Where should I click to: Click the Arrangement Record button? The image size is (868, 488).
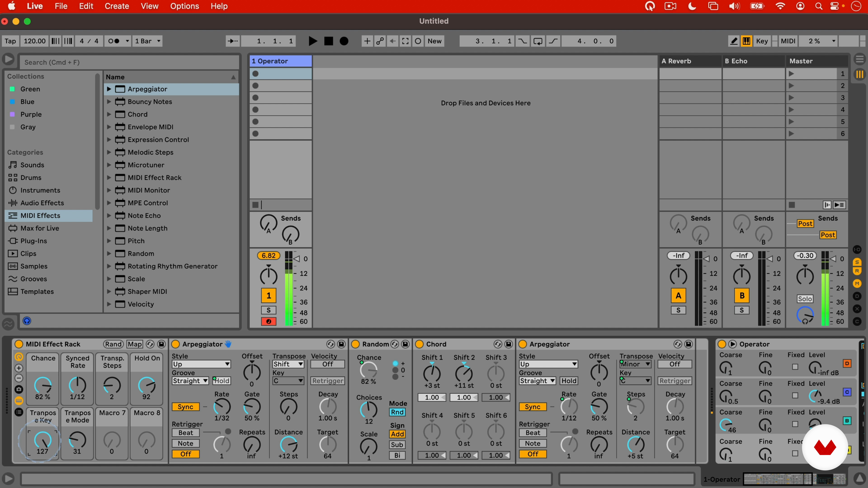tap(344, 41)
